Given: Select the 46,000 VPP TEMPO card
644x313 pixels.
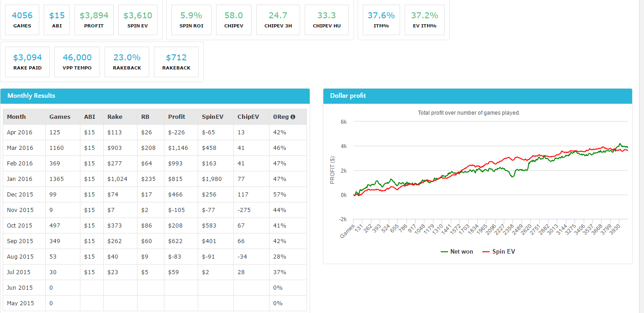Looking at the screenshot, I should 77,62.
